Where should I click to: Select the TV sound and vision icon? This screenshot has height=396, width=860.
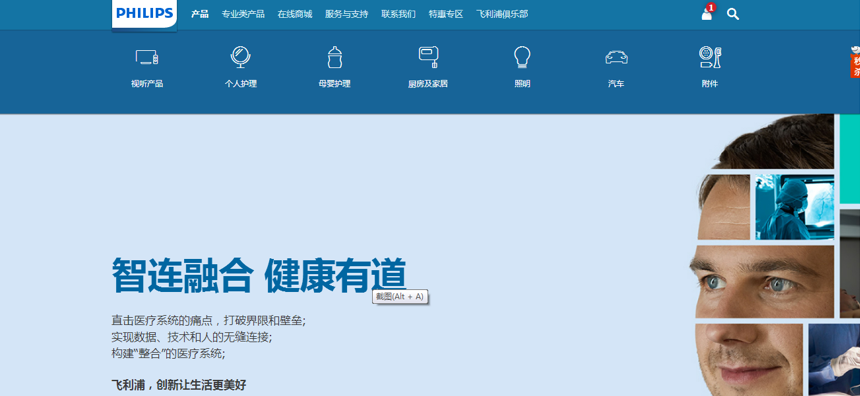(x=147, y=57)
